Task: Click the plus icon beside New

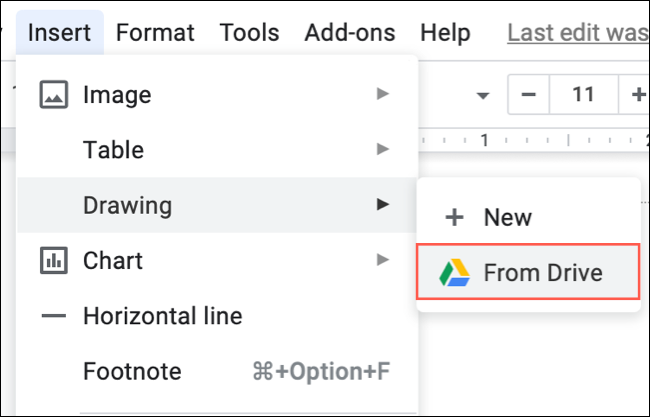Action: click(x=455, y=217)
